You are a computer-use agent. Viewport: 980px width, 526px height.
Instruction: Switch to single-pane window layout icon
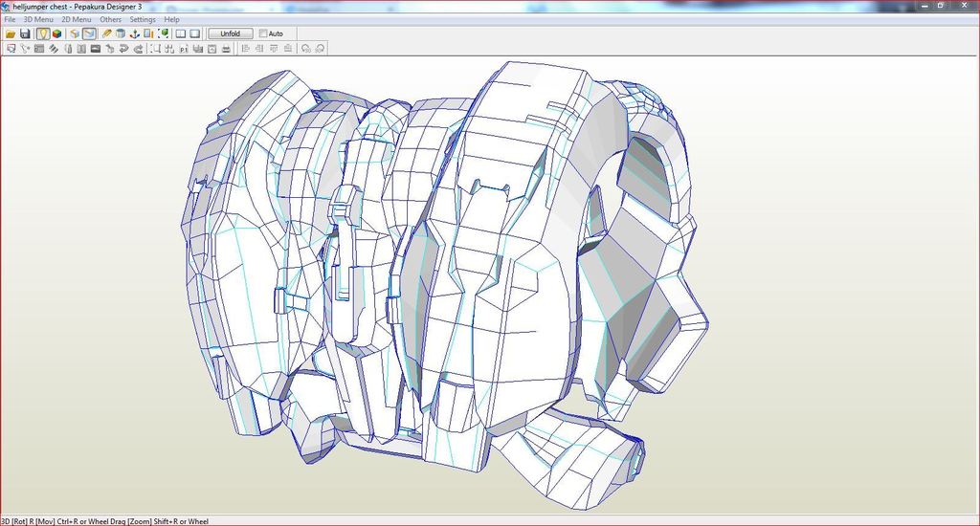pos(194,33)
